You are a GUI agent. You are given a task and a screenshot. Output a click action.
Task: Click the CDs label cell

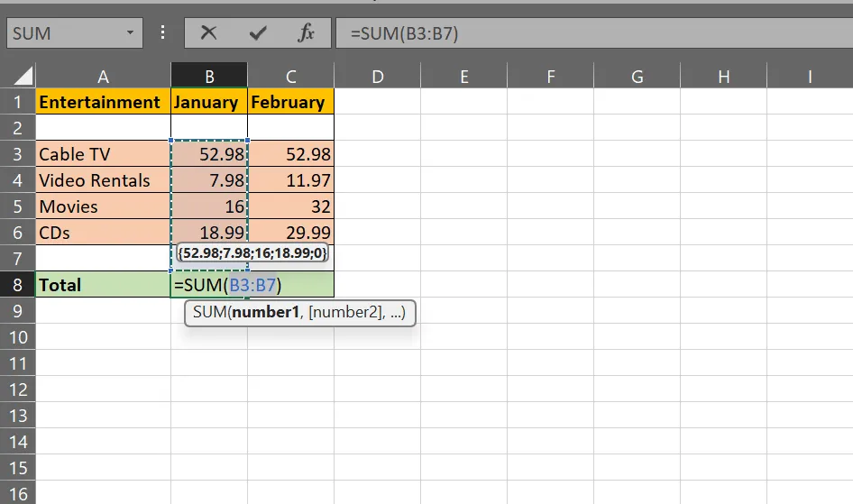point(104,232)
